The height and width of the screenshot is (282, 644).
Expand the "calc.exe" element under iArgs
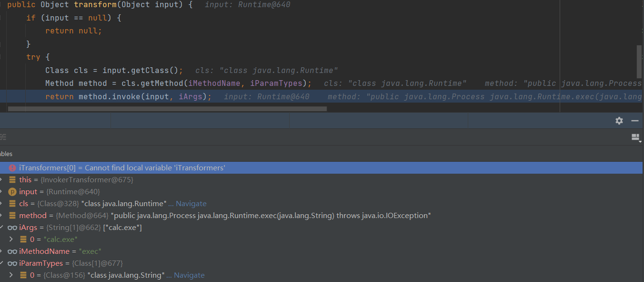(11, 240)
